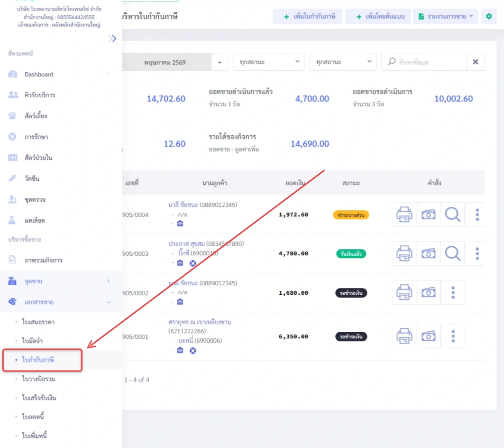Open more options for invoice 905/0001
This screenshot has height=448, width=504.
pos(453,336)
